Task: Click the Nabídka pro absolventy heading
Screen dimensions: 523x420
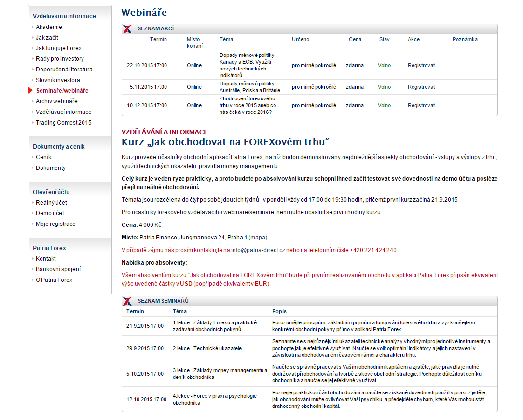Action: point(154,263)
